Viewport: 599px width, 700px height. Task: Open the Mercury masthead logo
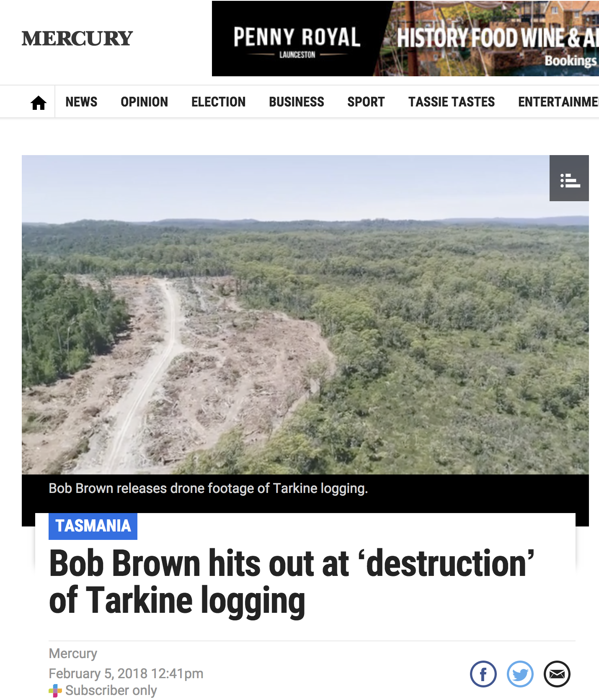pyautogui.click(x=77, y=39)
